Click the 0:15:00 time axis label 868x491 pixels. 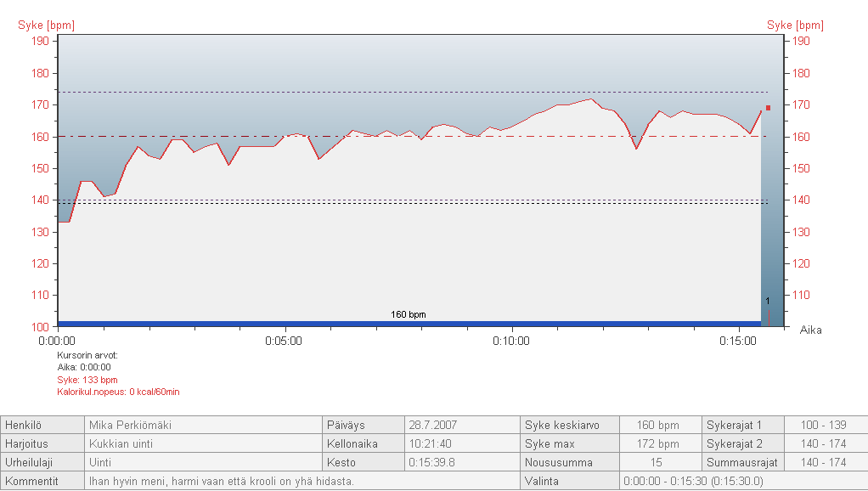point(738,341)
